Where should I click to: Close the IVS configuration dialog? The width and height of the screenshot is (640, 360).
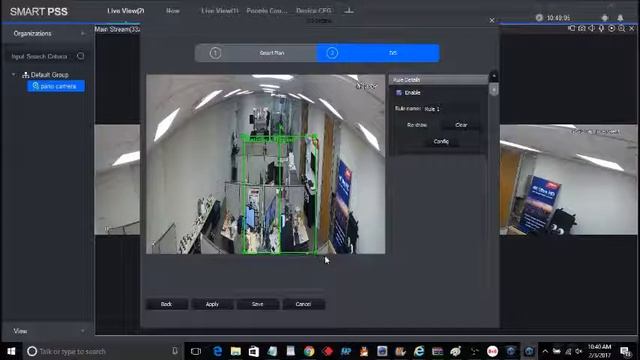point(492,20)
